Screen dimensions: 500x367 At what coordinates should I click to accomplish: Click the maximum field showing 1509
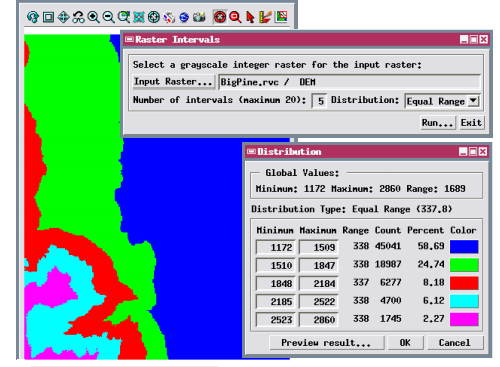point(319,247)
